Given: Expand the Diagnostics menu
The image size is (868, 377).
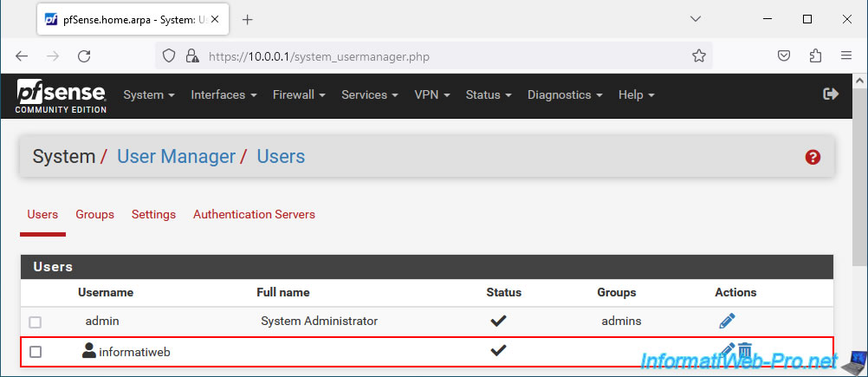Looking at the screenshot, I should coord(565,94).
